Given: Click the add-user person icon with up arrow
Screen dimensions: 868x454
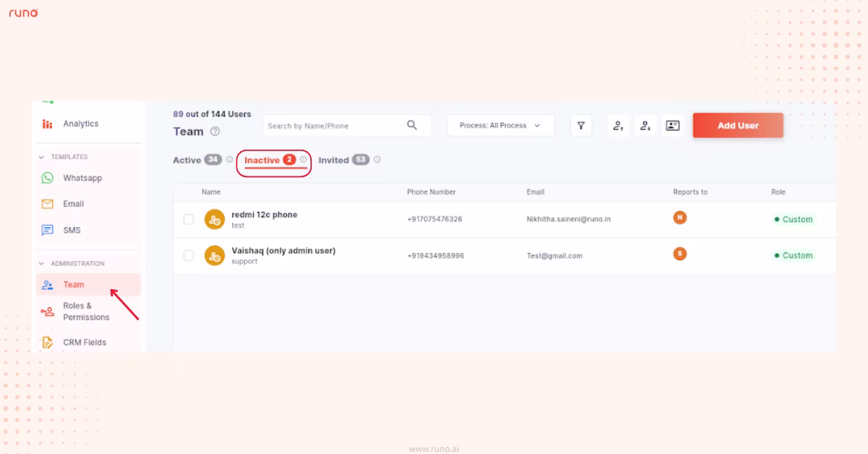Looking at the screenshot, I should tap(618, 125).
